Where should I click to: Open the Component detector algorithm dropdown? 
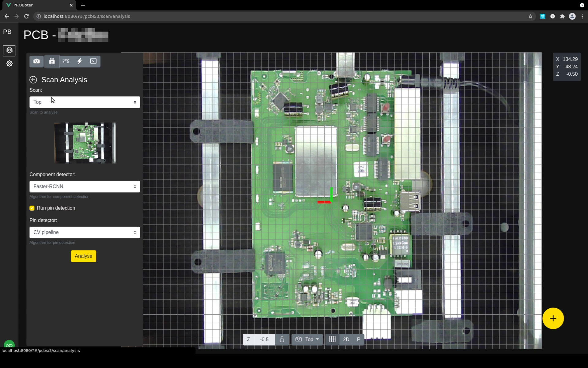point(84,186)
